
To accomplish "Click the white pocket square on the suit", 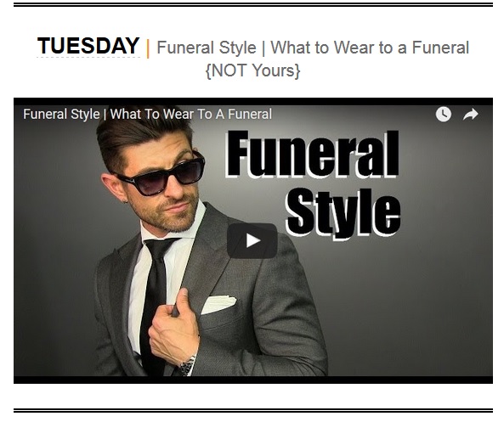I will pos(218,304).
